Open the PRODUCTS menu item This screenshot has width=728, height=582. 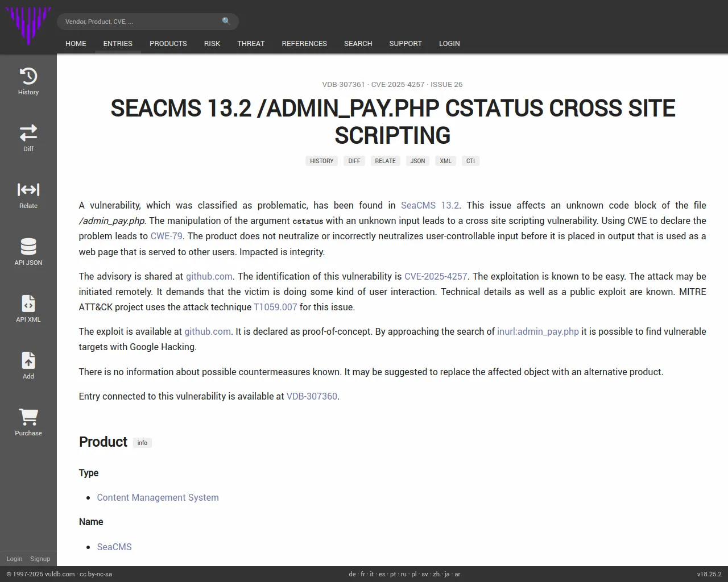[168, 43]
